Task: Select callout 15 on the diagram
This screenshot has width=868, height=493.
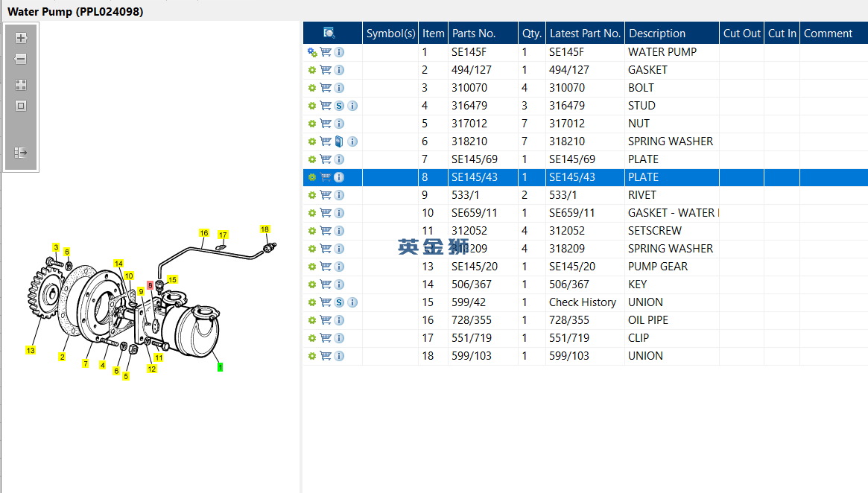Action: [172, 279]
